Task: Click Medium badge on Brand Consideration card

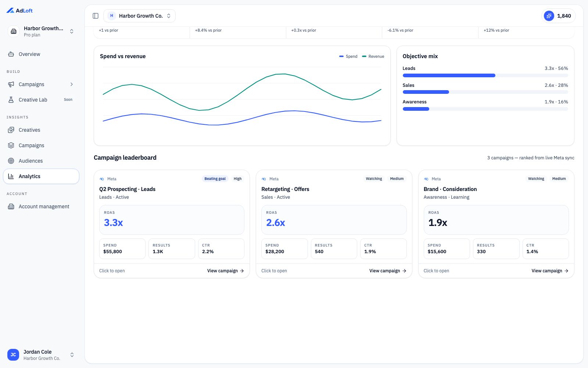Action: coord(559,179)
